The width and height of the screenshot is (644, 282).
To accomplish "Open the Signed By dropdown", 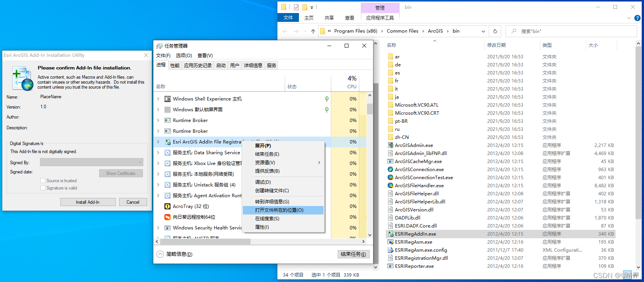I will 91,162.
